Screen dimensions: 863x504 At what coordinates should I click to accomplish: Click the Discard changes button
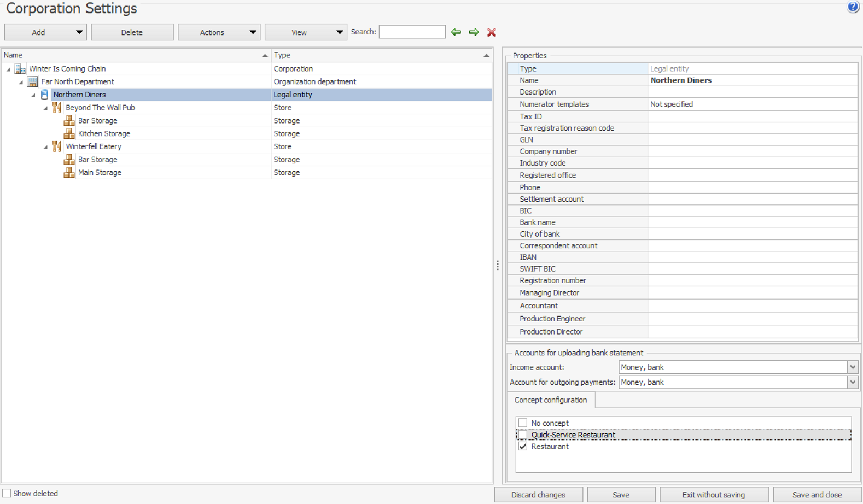pos(538,495)
